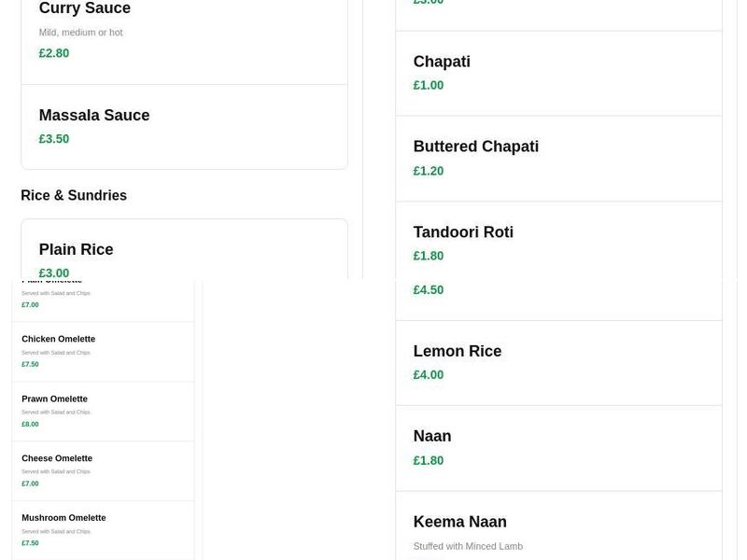This screenshot has height=560, width=747.
Task: Click the £2.80 price under Curry Sauce
Action: 53,53
